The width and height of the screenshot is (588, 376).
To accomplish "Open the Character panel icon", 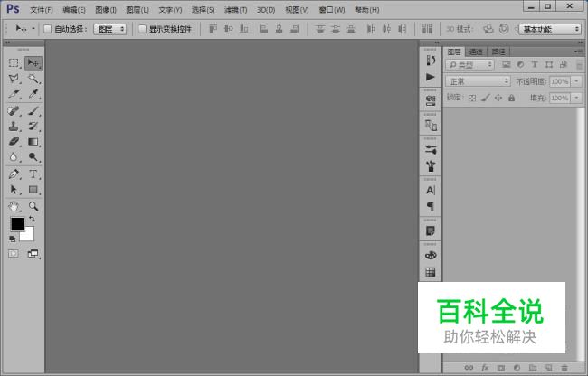I will click(x=431, y=190).
